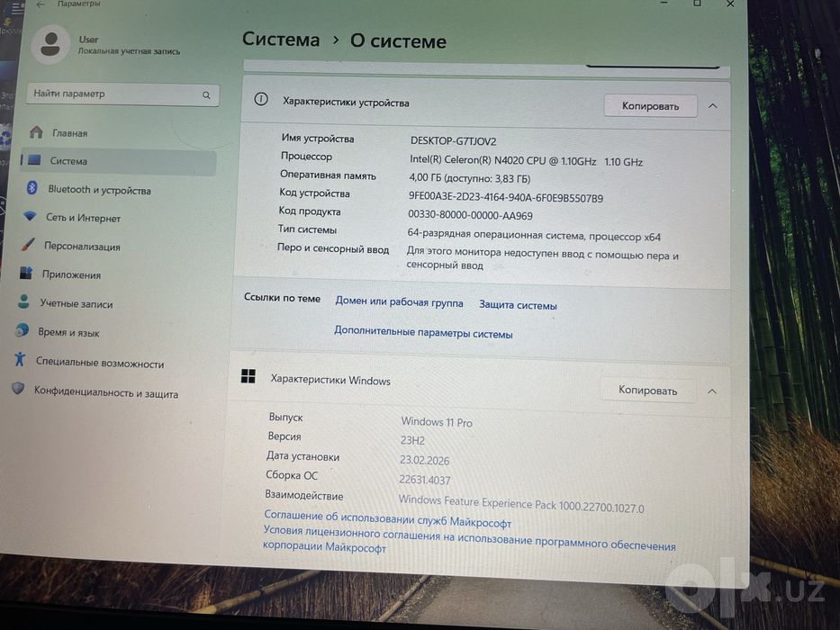Click product code 00330-80000-00000-AA969

coord(470,215)
